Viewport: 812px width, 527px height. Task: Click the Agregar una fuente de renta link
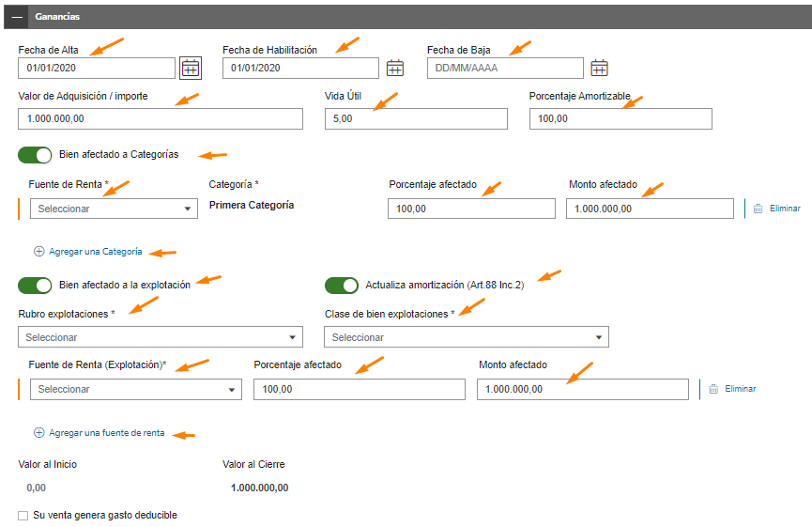pos(107,433)
